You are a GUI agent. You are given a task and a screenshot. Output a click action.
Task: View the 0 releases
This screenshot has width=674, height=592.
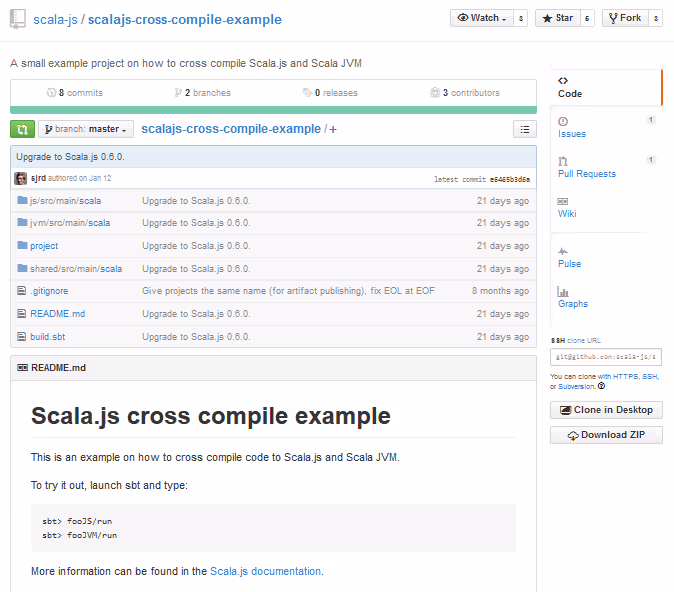tap(330, 92)
